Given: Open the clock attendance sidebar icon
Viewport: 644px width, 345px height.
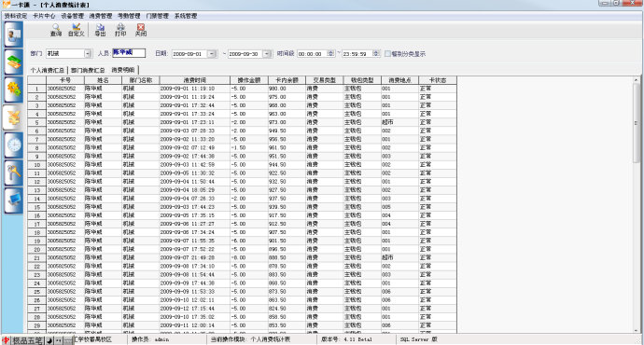Looking at the screenshot, I should click(x=14, y=145).
